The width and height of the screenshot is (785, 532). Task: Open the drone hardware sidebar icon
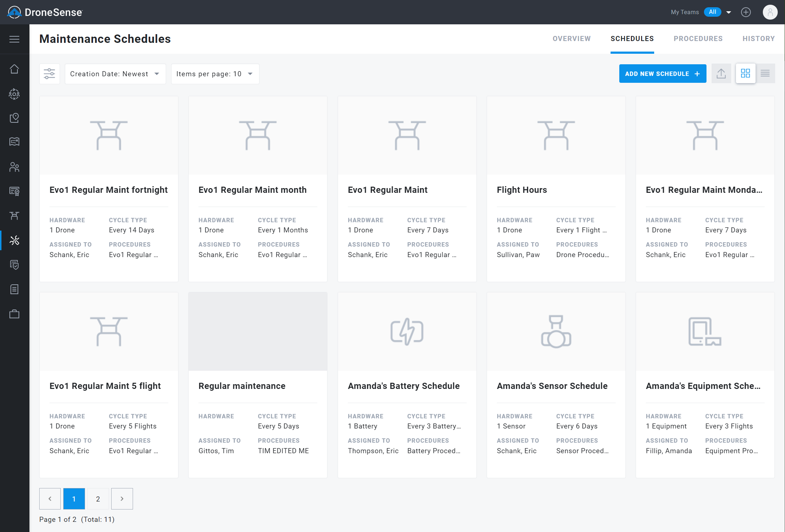click(x=15, y=216)
